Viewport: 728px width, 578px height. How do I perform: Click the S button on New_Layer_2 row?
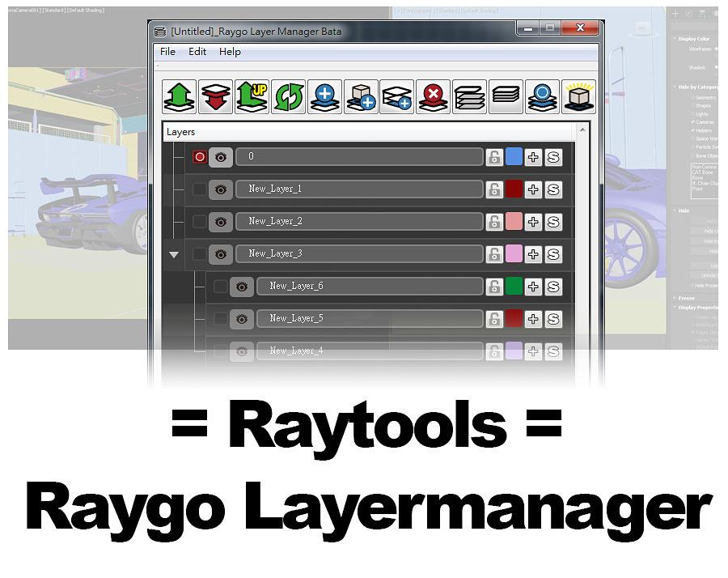[553, 222]
